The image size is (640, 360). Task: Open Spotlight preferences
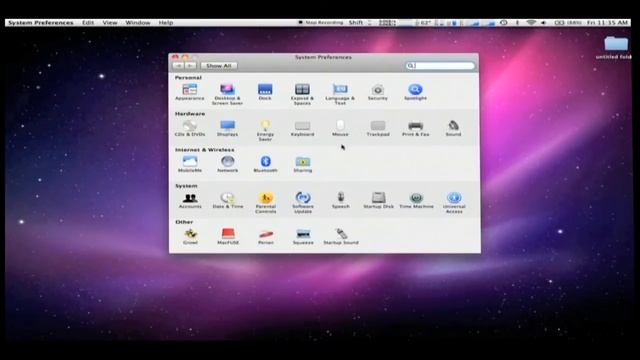pos(415,92)
